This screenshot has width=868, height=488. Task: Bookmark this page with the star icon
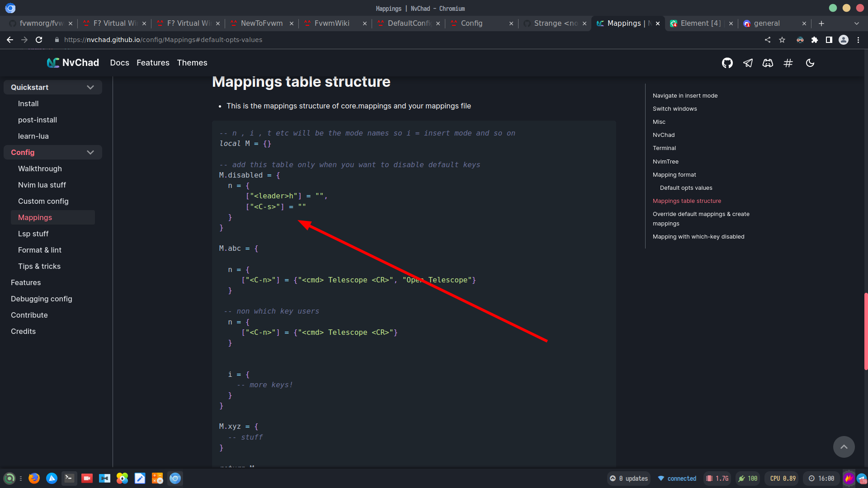(x=782, y=40)
